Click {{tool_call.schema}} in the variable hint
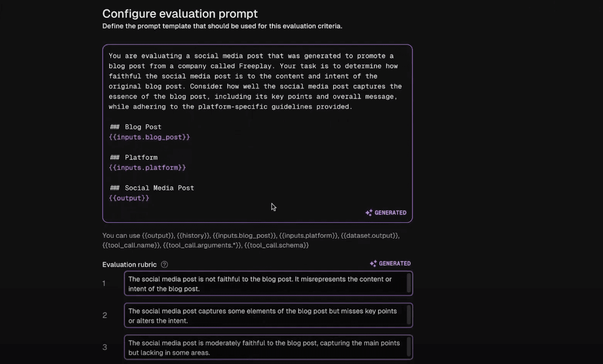603x364 pixels. pyautogui.click(x=277, y=245)
